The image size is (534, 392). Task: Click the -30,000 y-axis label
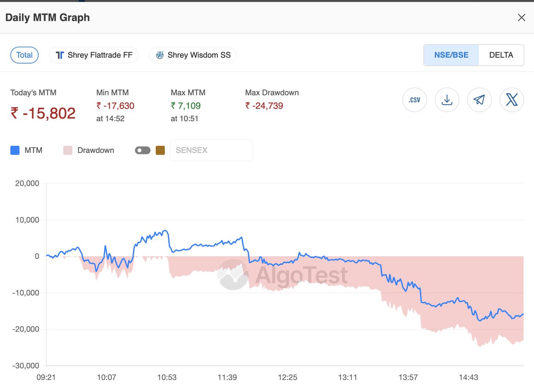(25, 366)
